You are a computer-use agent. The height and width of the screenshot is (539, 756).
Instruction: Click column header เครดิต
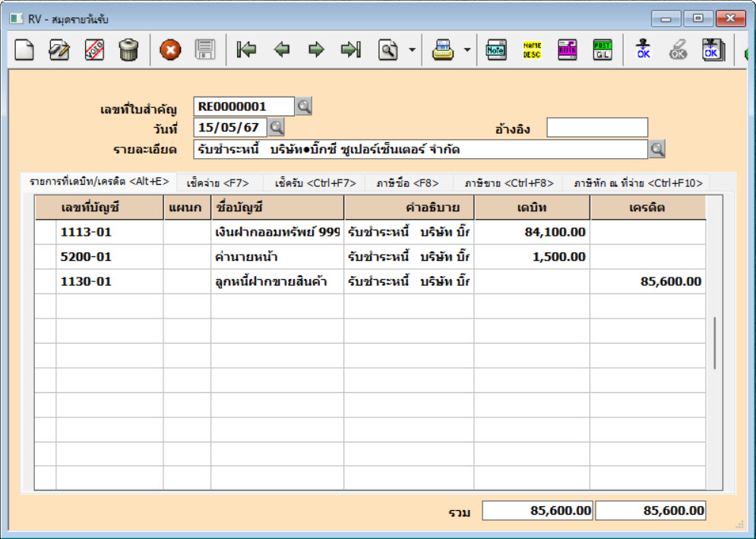click(x=647, y=208)
